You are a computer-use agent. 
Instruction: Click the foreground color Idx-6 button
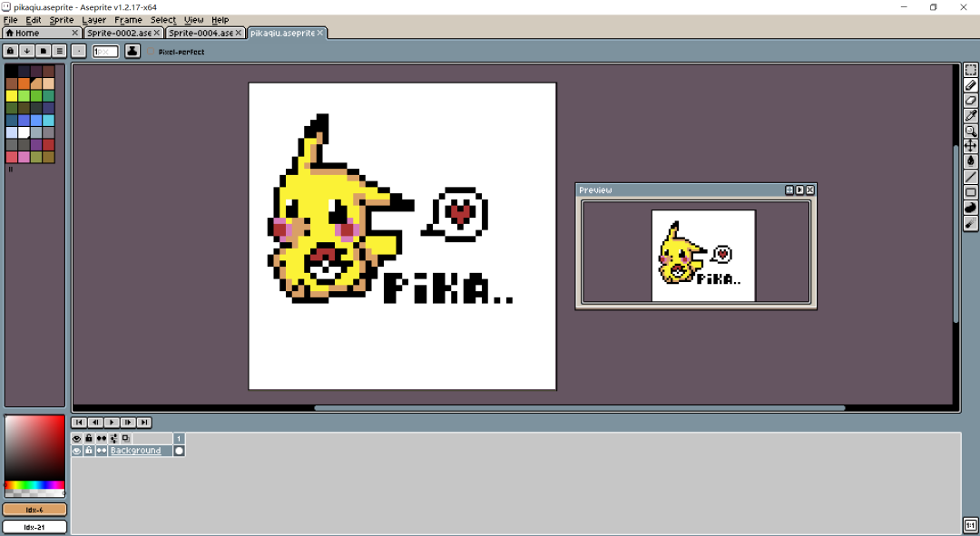(34, 510)
